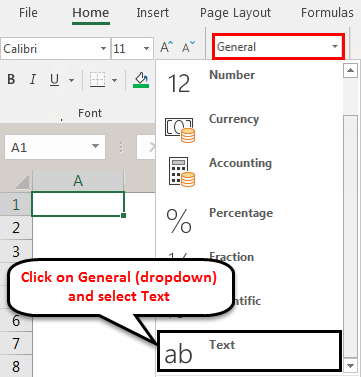
Task: Open the Insert tab
Action: pyautogui.click(x=153, y=13)
